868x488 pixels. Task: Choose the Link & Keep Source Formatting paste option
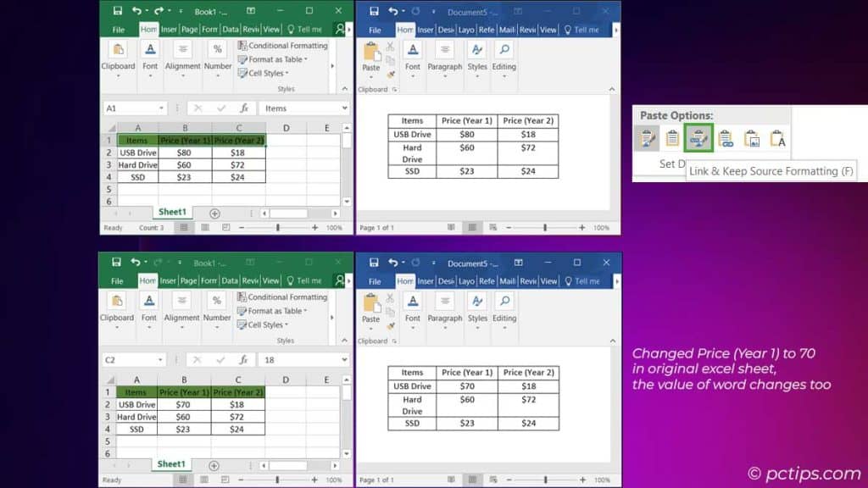pyautogui.click(x=699, y=138)
